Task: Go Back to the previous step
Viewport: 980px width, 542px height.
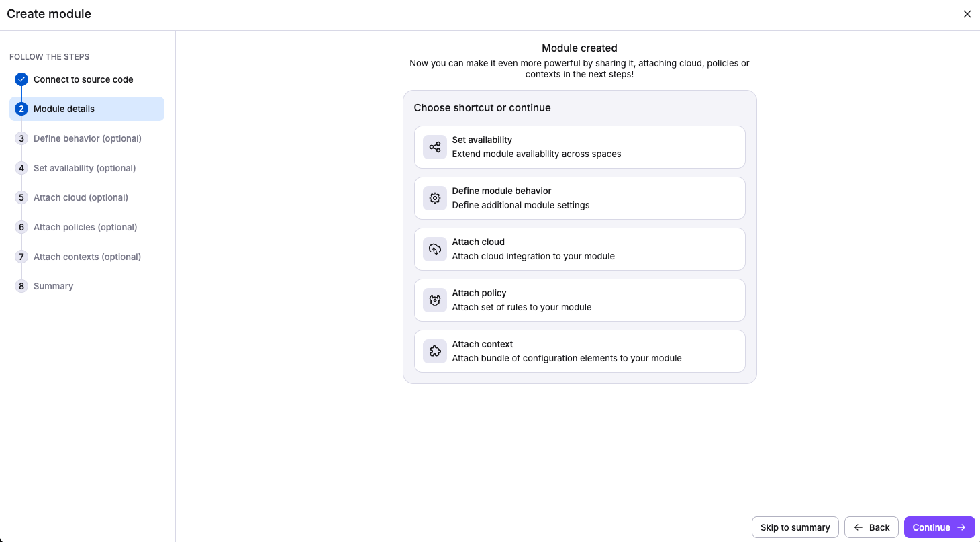Action: click(x=871, y=527)
